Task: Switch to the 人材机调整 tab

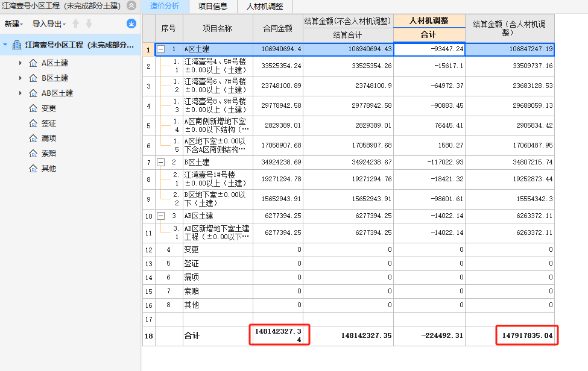Action: coord(265,7)
